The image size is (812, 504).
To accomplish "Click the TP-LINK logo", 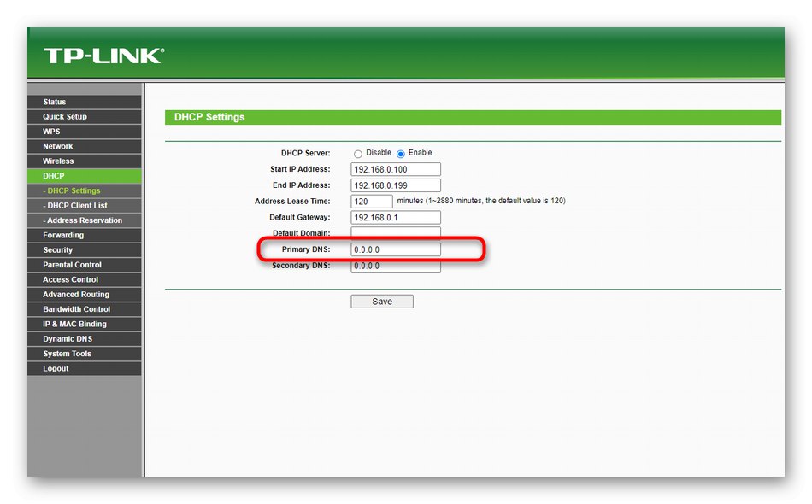I will point(104,56).
